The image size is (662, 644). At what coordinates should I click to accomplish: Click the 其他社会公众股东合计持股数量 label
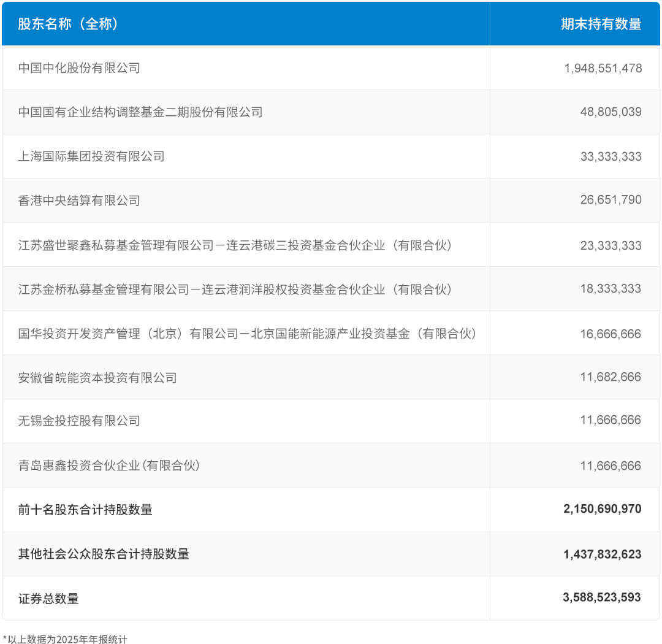[x=104, y=554]
